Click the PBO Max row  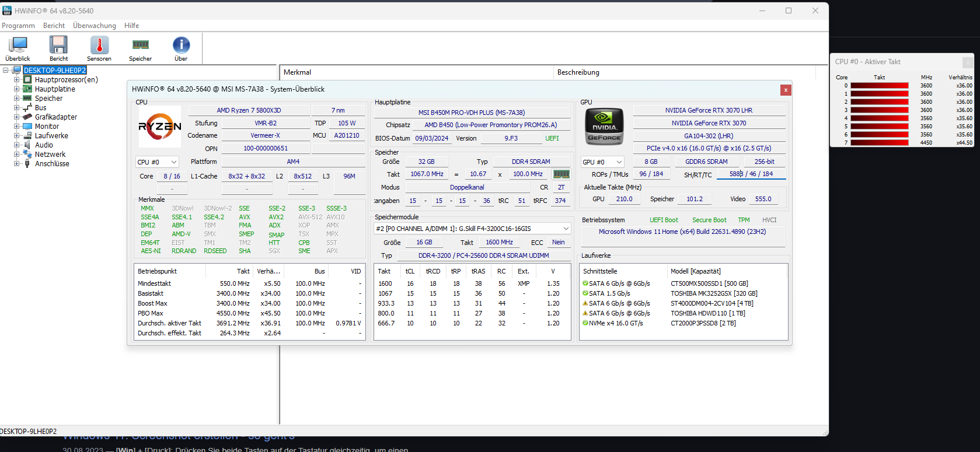coord(250,313)
